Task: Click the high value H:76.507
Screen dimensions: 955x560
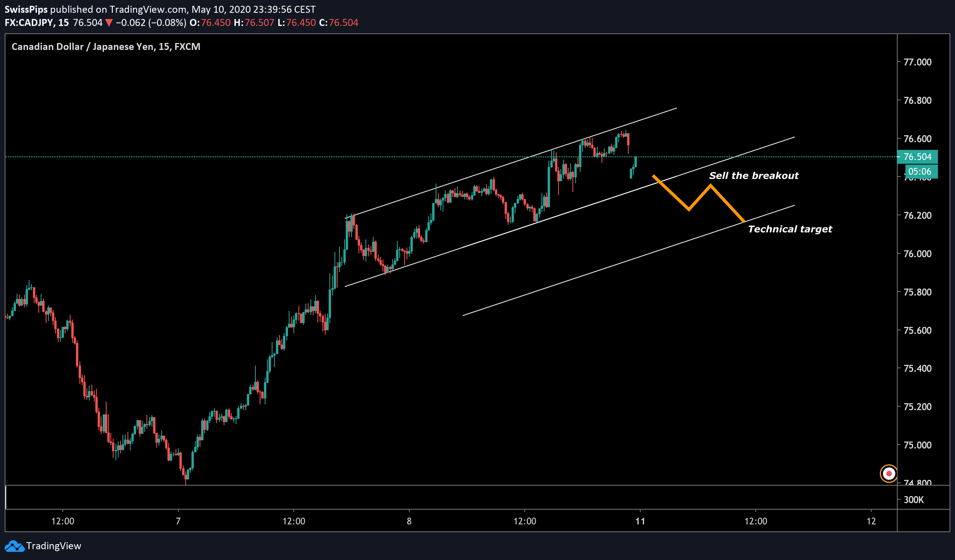Action: [x=254, y=23]
